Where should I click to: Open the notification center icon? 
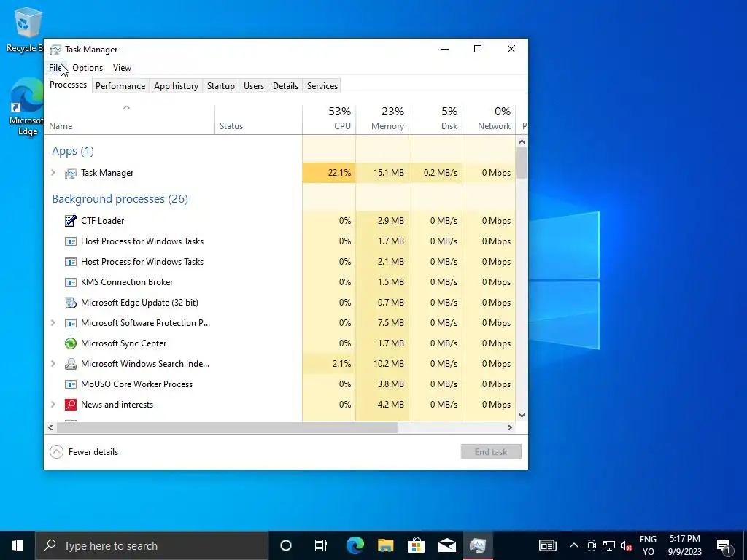pos(724,545)
